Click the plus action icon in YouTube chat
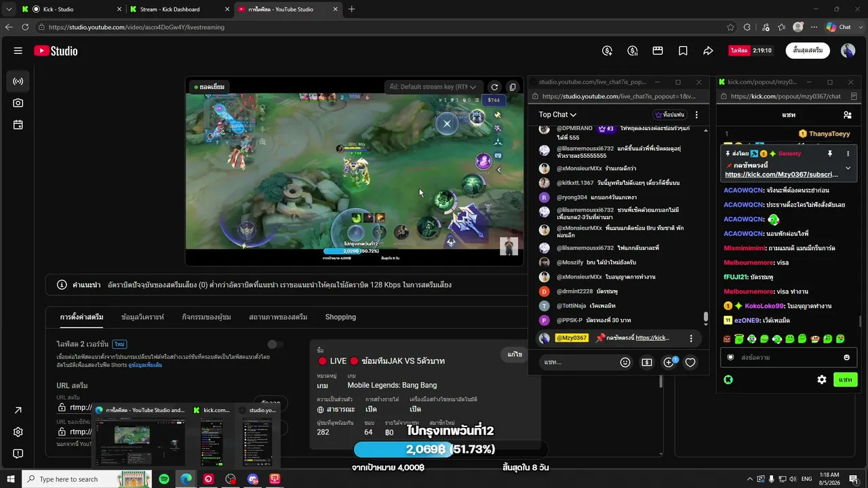 [669, 363]
